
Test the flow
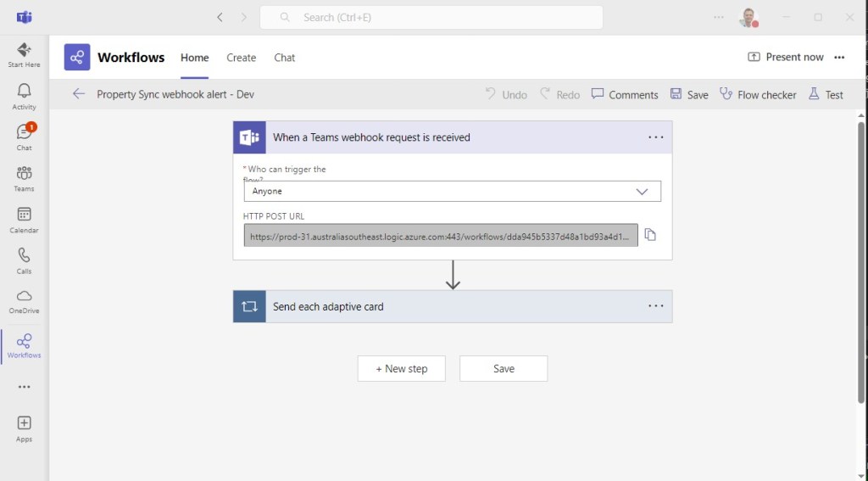click(x=826, y=95)
